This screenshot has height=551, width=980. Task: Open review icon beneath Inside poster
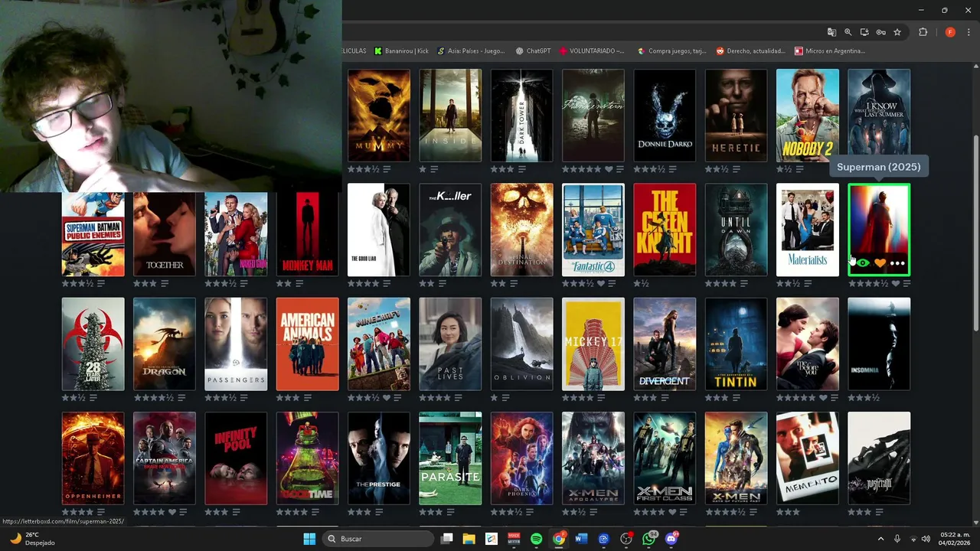(434, 169)
